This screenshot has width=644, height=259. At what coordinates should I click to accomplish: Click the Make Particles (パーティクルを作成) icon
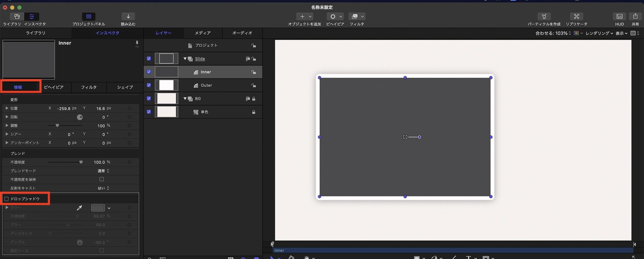pos(544,16)
